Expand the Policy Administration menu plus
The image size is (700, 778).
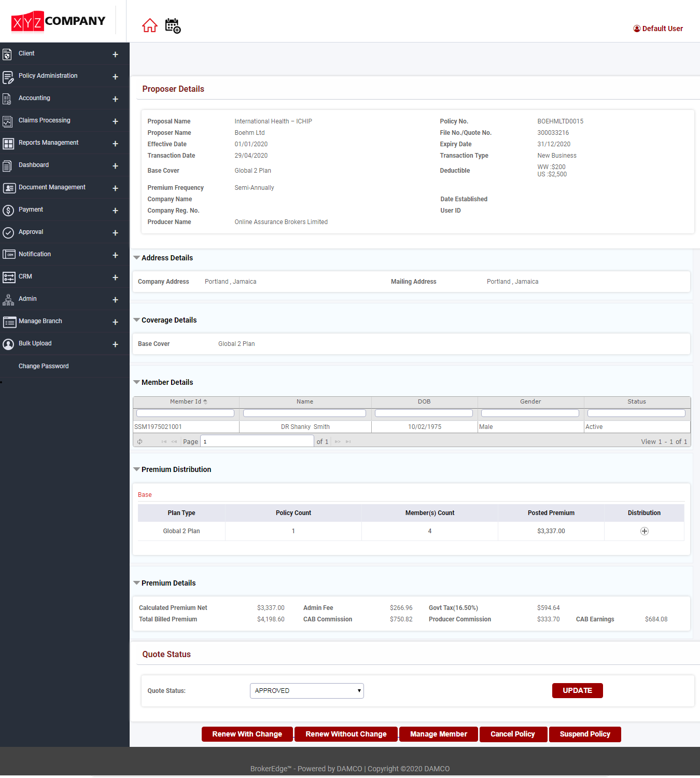point(115,77)
